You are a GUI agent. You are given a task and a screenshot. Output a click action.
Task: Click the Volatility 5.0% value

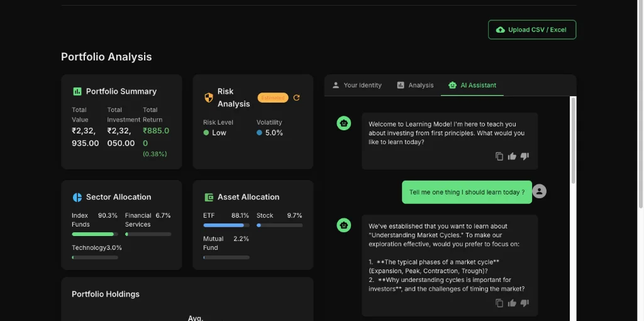coord(274,133)
